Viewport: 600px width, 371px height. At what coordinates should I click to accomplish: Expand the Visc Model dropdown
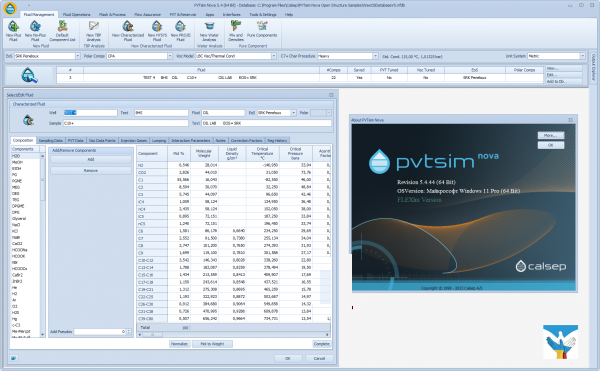coord(274,56)
